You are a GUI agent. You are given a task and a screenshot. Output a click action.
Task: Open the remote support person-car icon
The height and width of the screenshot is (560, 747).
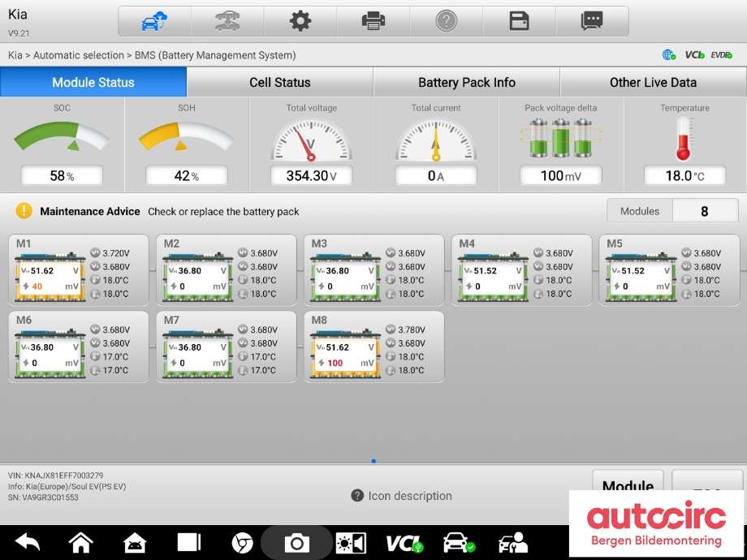coord(513,543)
